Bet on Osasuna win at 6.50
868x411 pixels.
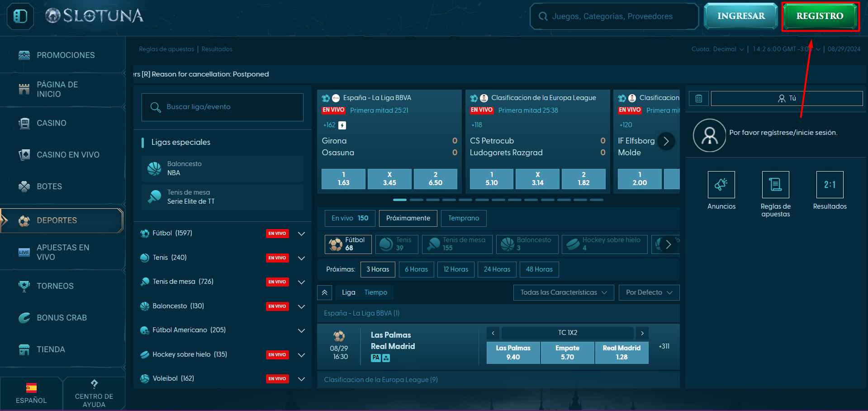[x=436, y=179]
